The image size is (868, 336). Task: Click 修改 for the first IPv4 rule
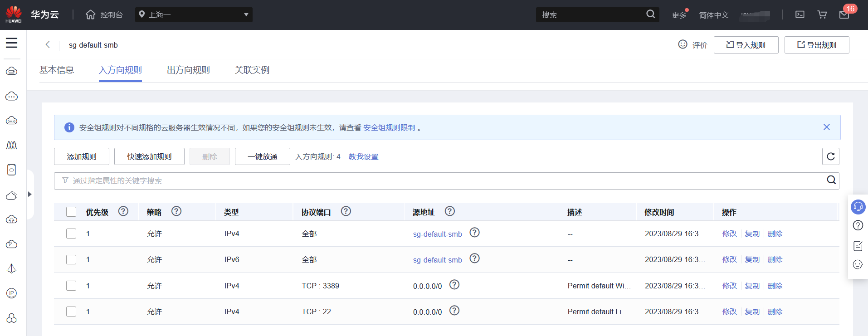pos(730,234)
